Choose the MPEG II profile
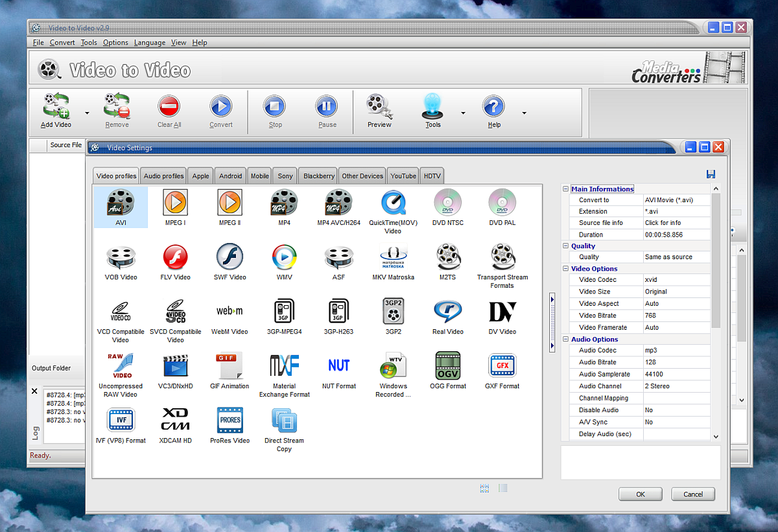Screen dimensions: 778x532 230,207
